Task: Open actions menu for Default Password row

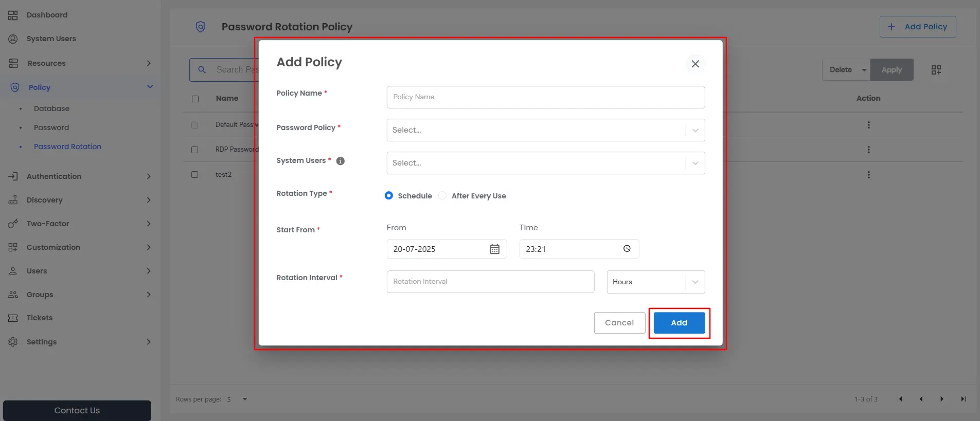Action: point(869,125)
